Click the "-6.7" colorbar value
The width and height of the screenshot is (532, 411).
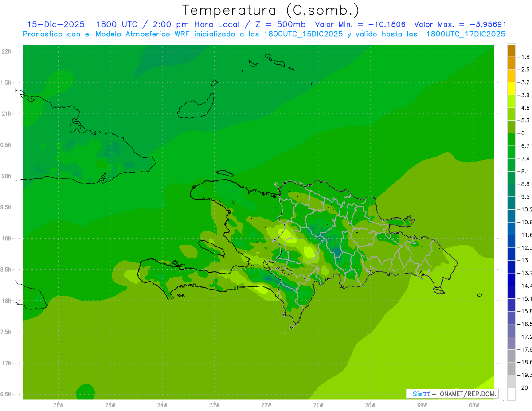[x=523, y=146]
